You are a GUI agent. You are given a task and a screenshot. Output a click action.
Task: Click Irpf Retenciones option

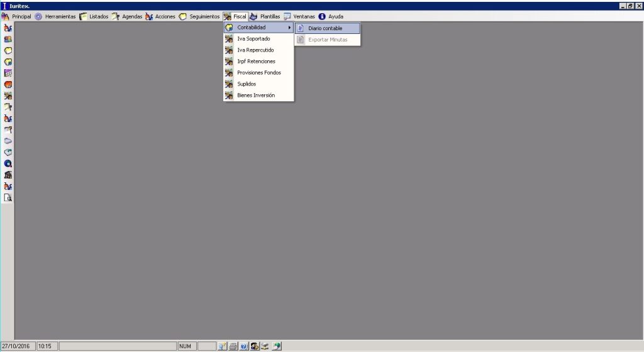click(x=256, y=62)
